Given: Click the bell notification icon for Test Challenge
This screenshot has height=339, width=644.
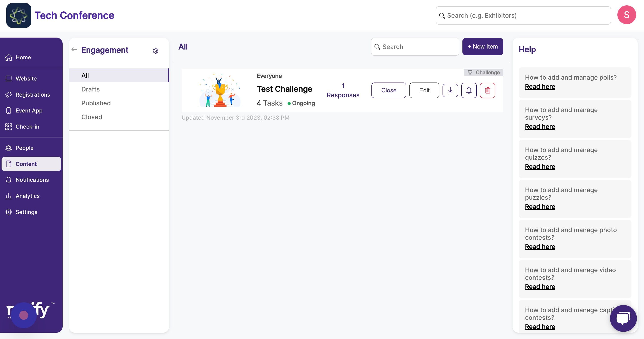Looking at the screenshot, I should pos(469,90).
